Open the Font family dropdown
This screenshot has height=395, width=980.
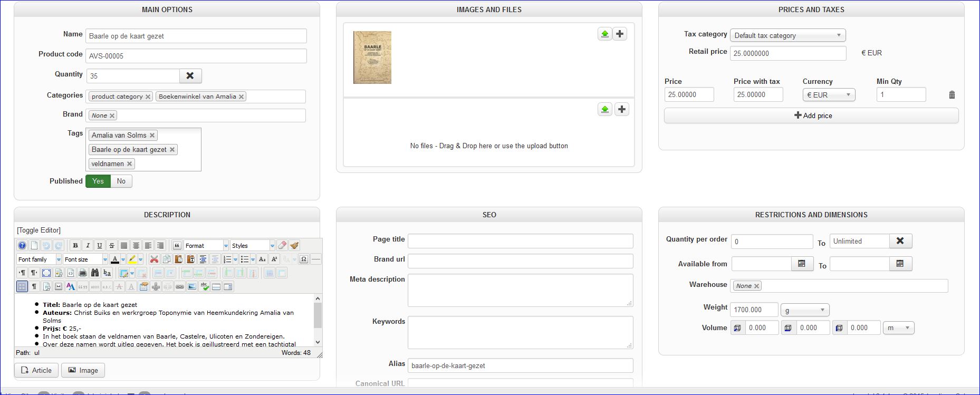(39, 259)
